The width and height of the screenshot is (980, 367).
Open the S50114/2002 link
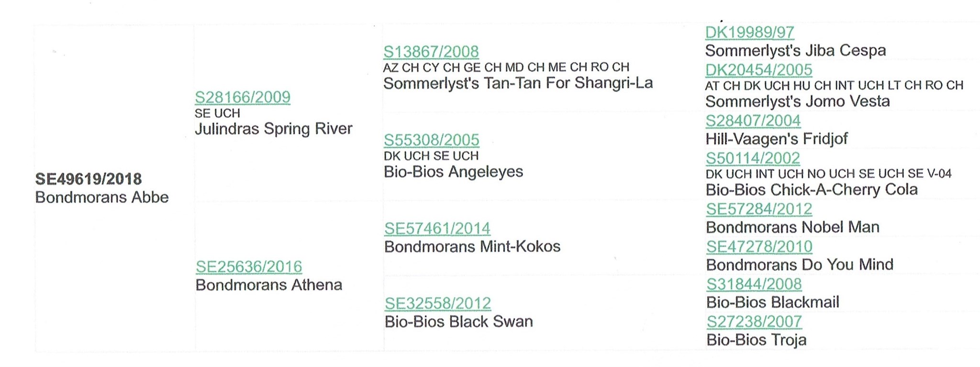pyautogui.click(x=753, y=158)
